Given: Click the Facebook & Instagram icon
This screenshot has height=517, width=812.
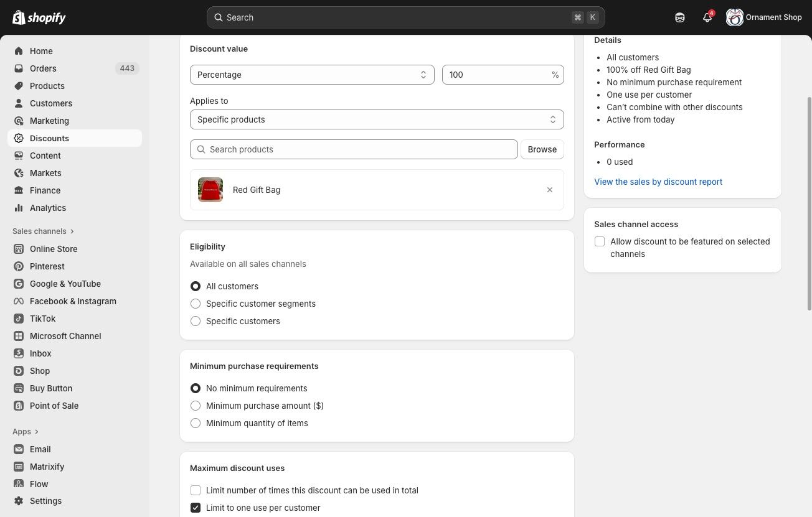Looking at the screenshot, I should tap(19, 301).
